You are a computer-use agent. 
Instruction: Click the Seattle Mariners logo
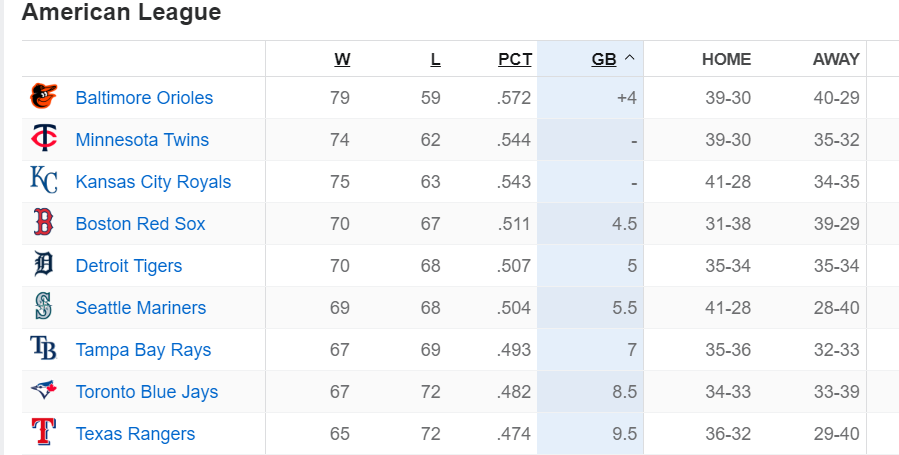[x=44, y=307]
